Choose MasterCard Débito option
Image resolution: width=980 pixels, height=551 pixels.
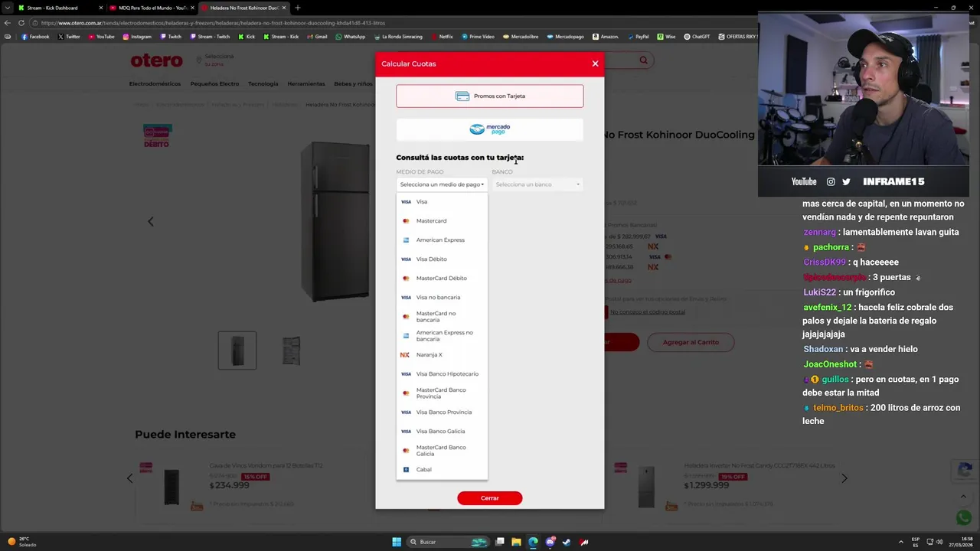pos(442,278)
